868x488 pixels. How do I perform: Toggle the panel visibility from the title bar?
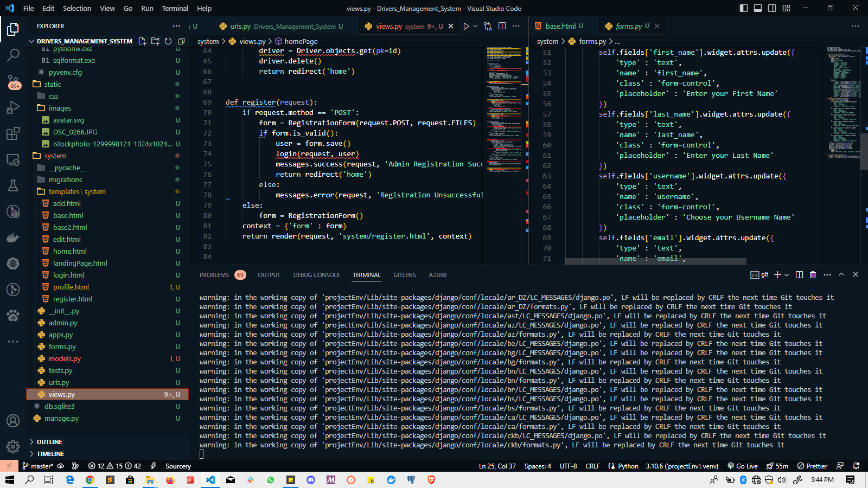click(757, 8)
